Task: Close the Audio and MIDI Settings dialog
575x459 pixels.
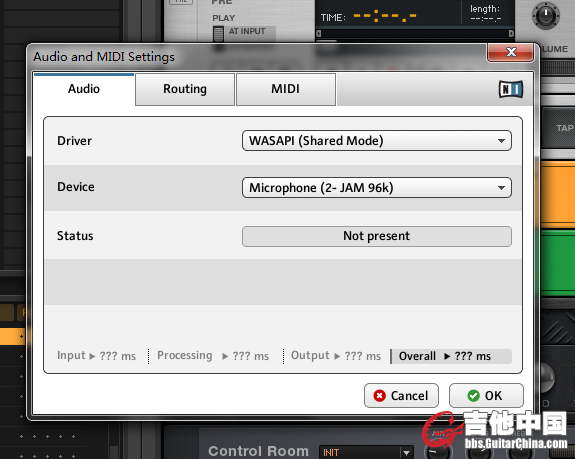Action: pos(510,52)
